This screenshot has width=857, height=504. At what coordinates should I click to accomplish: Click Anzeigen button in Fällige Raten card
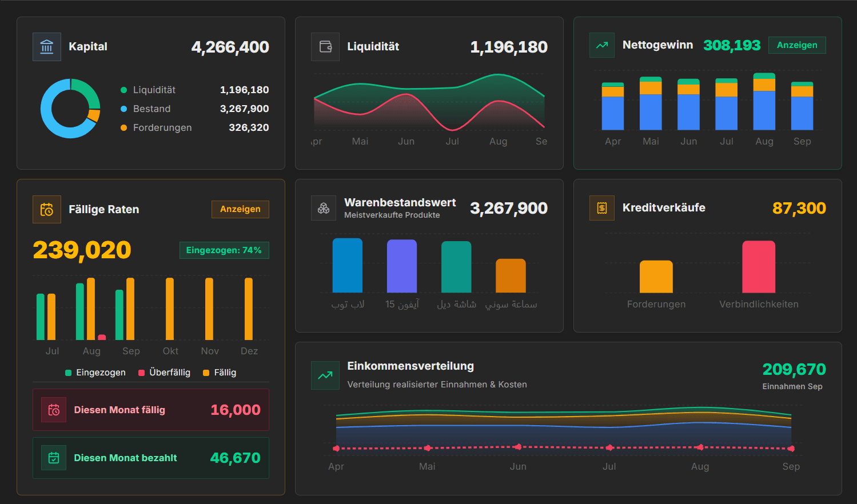pos(240,209)
